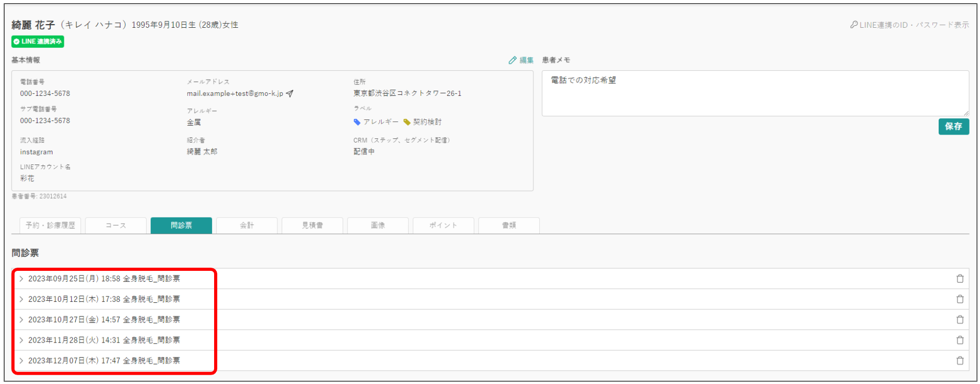
Task: Delete the 2023年12月07日 questionnaire entry
Action: [960, 360]
